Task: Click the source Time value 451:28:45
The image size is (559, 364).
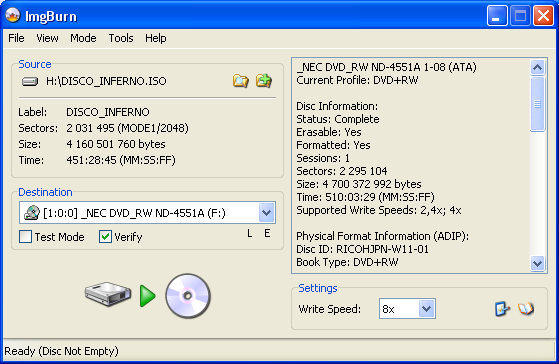Action: [x=91, y=160]
